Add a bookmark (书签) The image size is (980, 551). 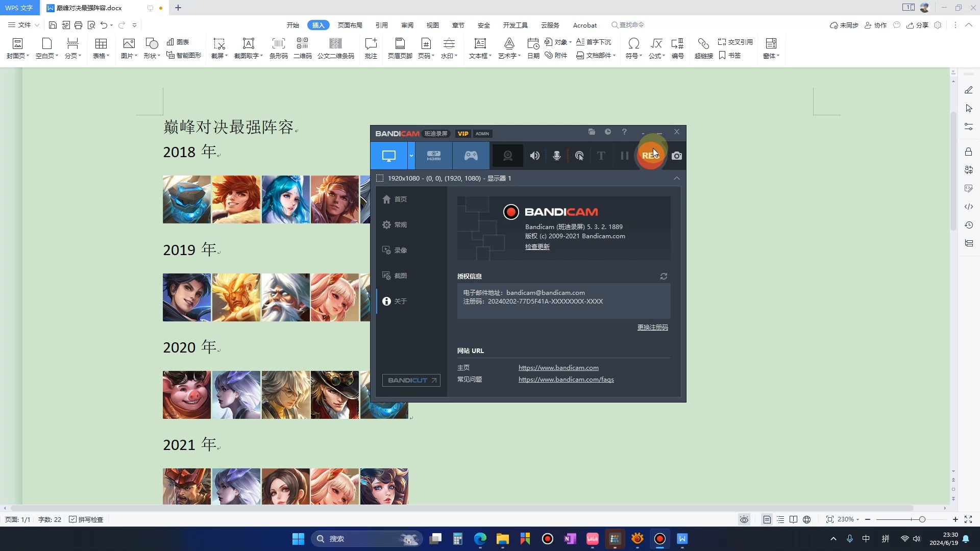(x=729, y=55)
